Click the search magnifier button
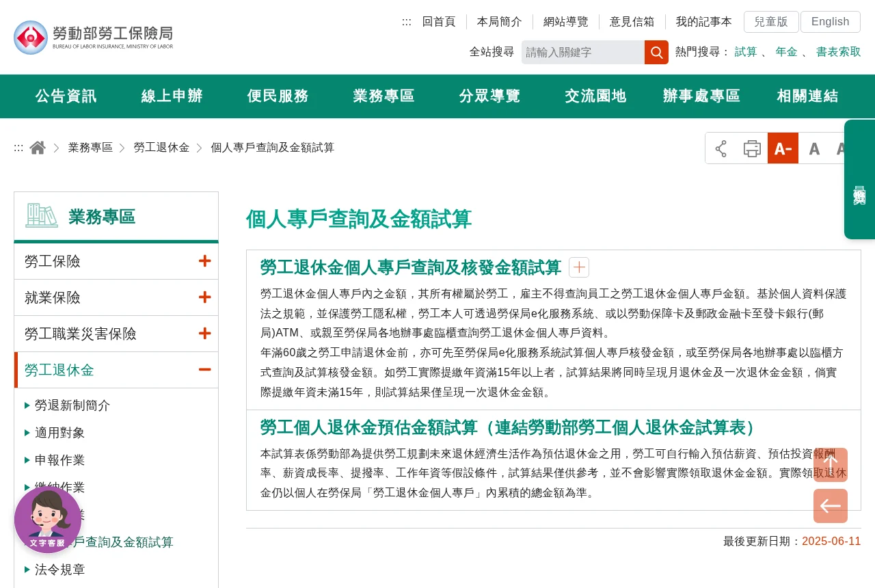The image size is (875, 588). tap(656, 52)
